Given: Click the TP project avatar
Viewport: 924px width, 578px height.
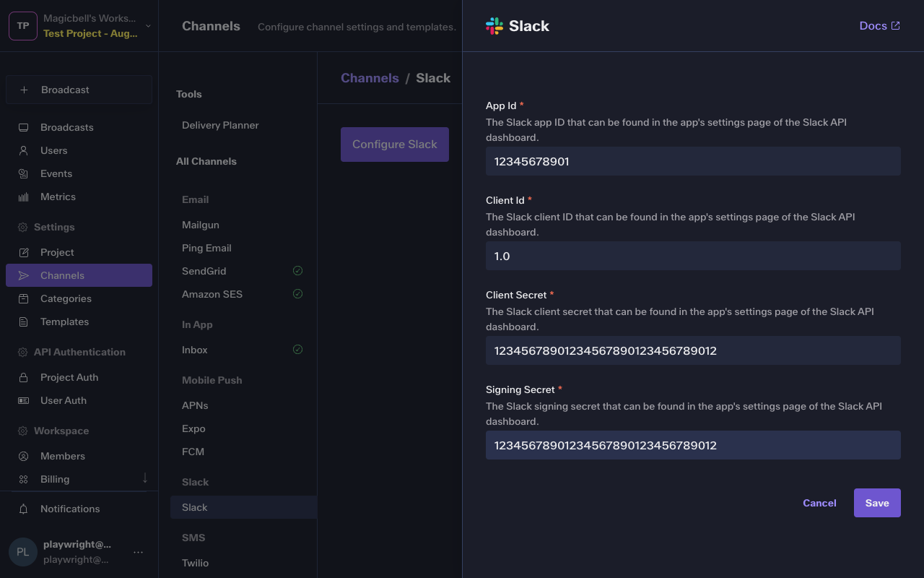Looking at the screenshot, I should 23,26.
